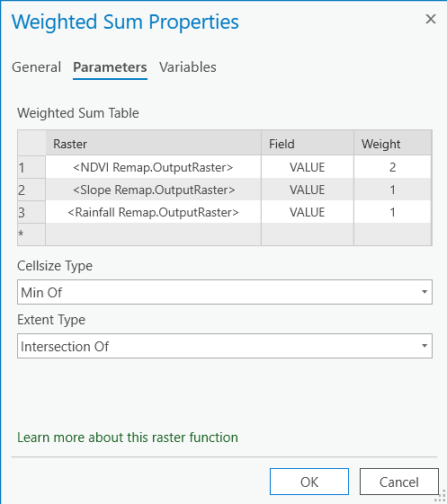Edit the Weight value 2 for NDVI
447x504 pixels.
(393, 167)
